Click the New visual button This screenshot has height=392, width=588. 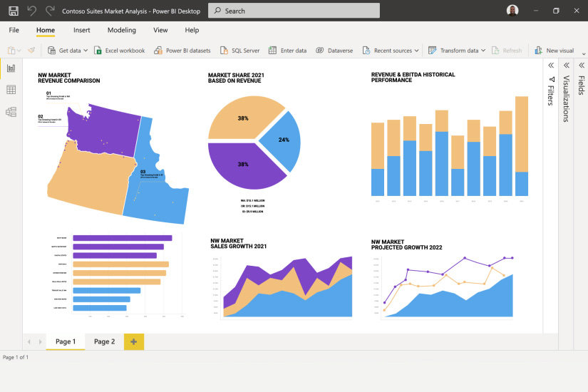point(554,51)
